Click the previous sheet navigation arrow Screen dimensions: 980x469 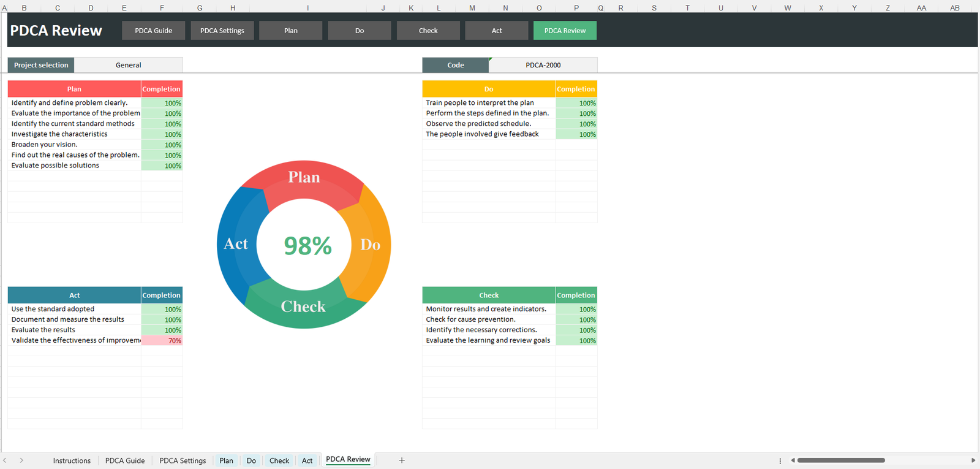click(5, 460)
